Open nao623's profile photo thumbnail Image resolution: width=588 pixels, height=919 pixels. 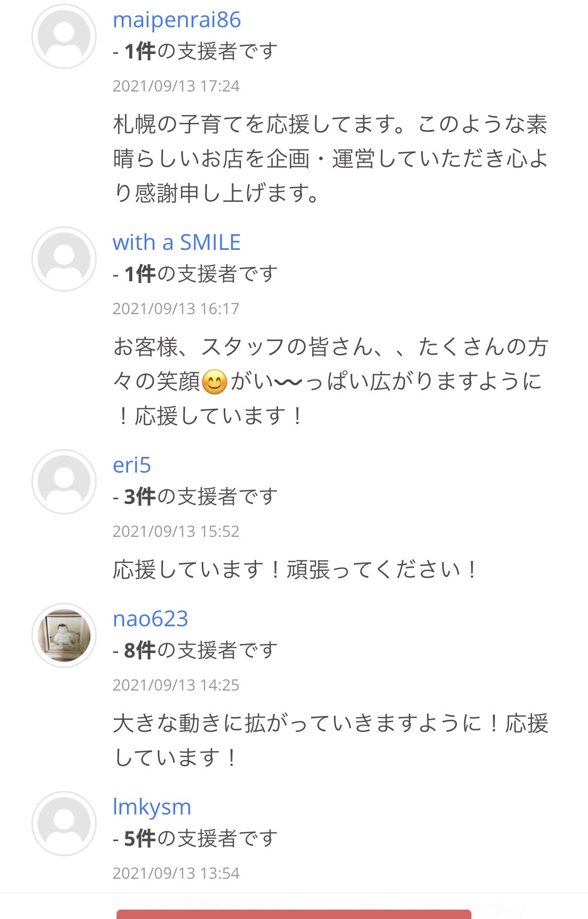pos(64,636)
